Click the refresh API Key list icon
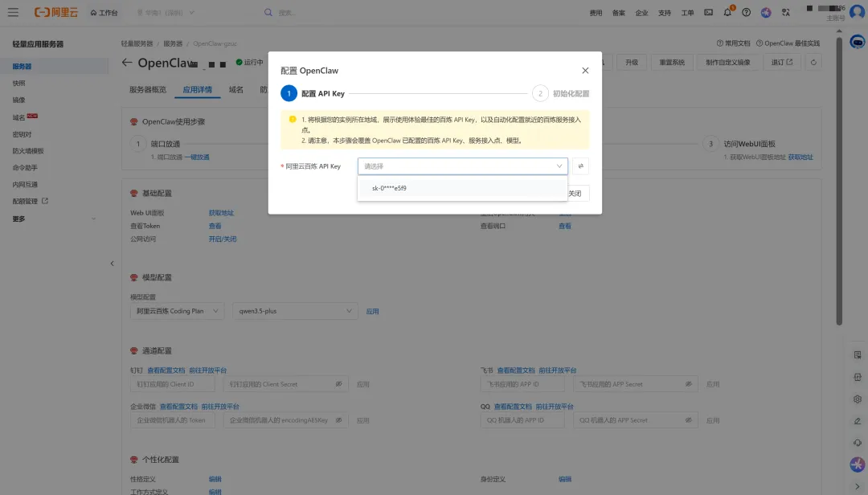Image resolution: width=868 pixels, height=495 pixels. pos(581,166)
